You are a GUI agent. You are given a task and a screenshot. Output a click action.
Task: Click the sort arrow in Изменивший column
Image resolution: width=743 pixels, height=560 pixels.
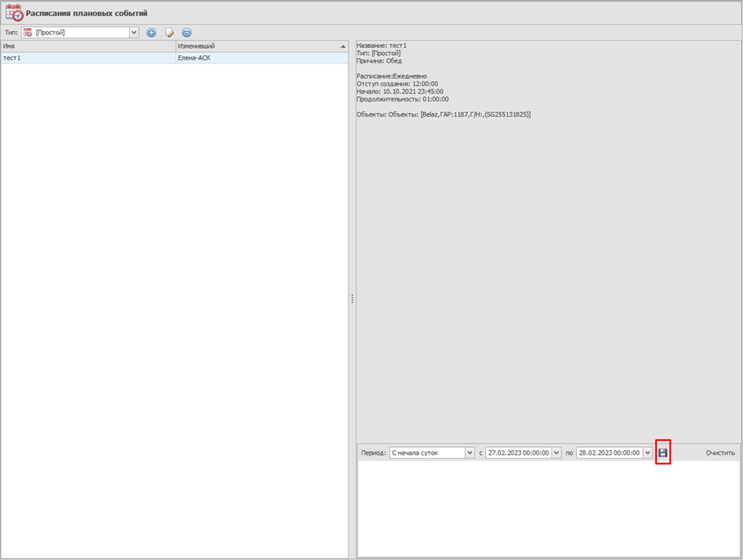(x=343, y=47)
